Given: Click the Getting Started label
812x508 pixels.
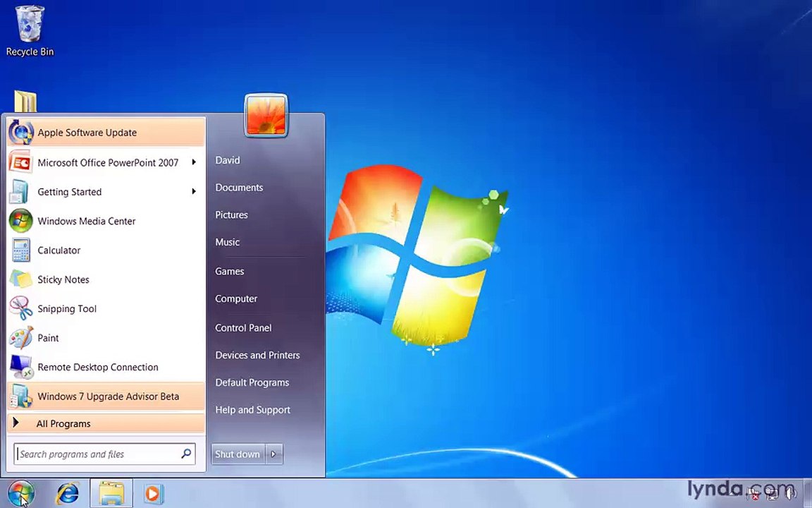Looking at the screenshot, I should 69,192.
